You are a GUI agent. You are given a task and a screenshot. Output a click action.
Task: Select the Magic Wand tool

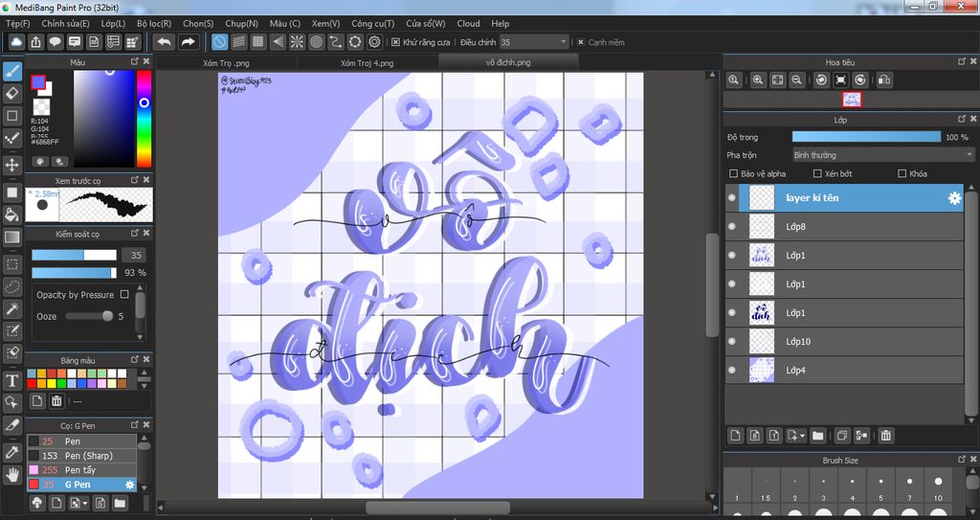click(11, 308)
